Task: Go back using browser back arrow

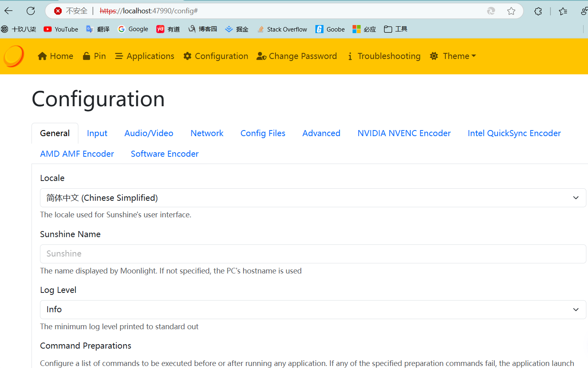Action: click(x=8, y=11)
